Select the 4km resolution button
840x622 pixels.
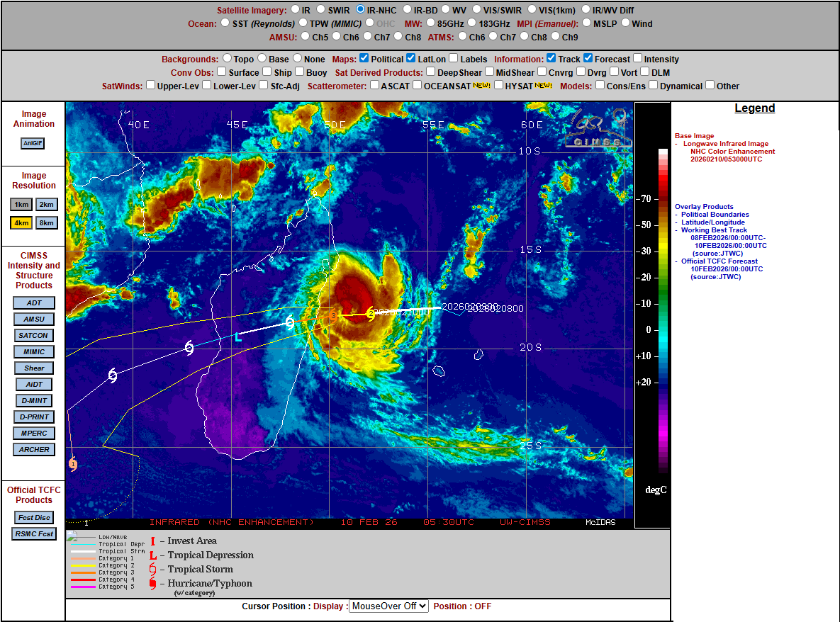tap(21, 222)
